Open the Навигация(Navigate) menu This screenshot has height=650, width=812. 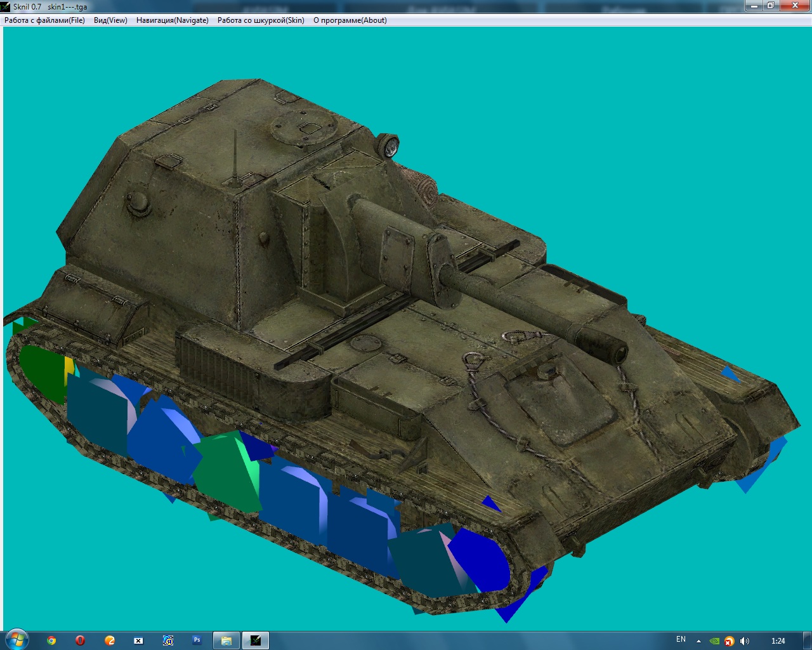click(173, 20)
